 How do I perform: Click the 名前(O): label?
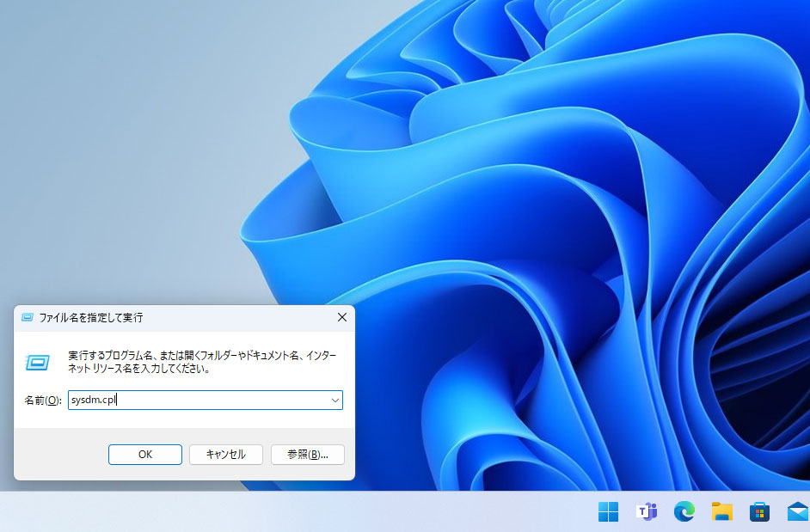click(x=43, y=401)
